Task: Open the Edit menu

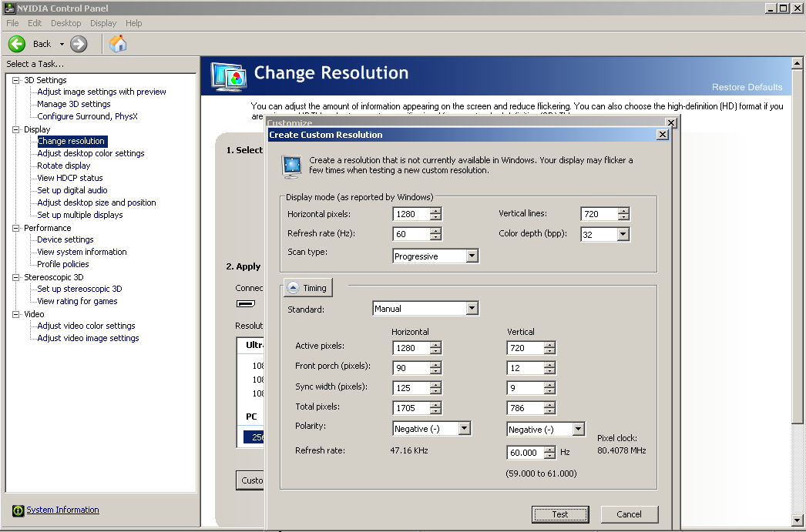Action: tap(35, 23)
